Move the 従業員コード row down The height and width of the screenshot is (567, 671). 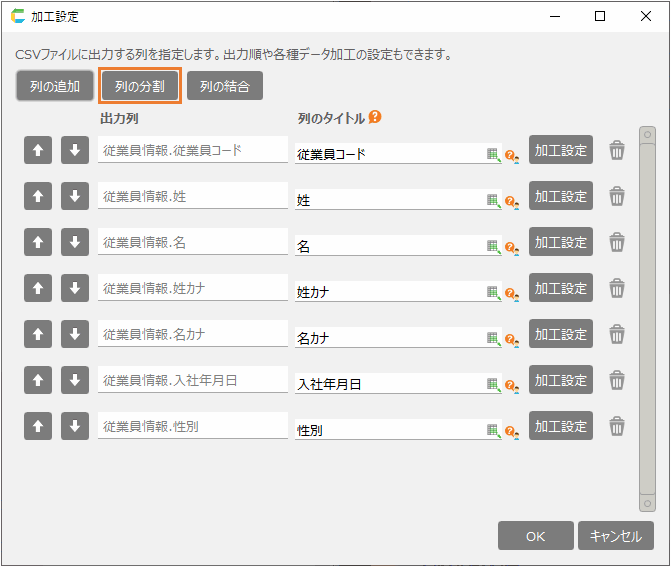point(74,150)
